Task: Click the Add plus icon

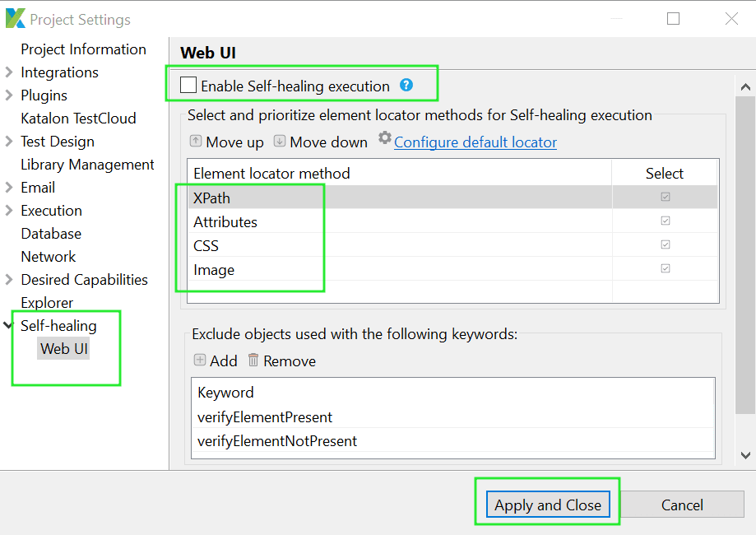Action: (200, 360)
